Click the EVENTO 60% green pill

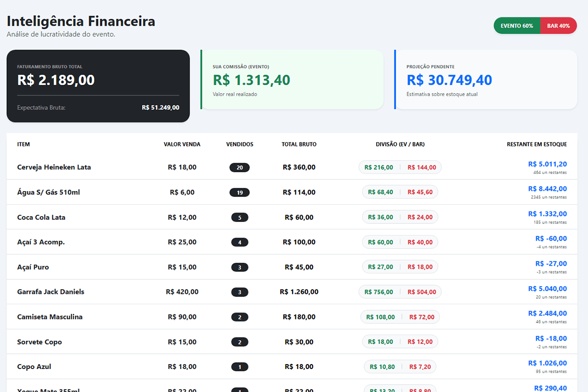coord(517,25)
